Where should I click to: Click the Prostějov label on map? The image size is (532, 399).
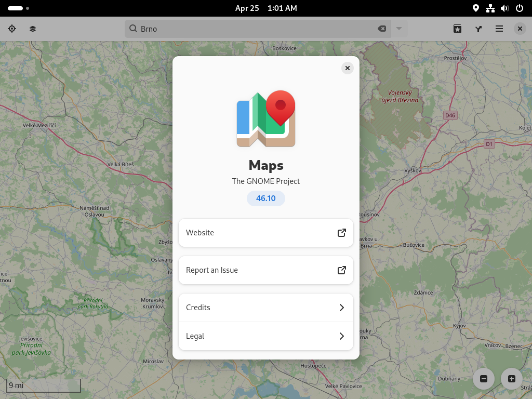tap(455, 58)
